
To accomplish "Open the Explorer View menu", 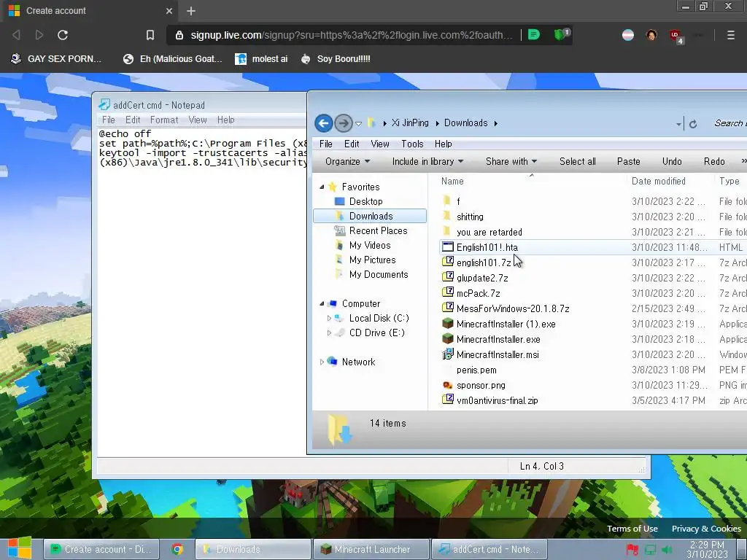I will 379,144.
